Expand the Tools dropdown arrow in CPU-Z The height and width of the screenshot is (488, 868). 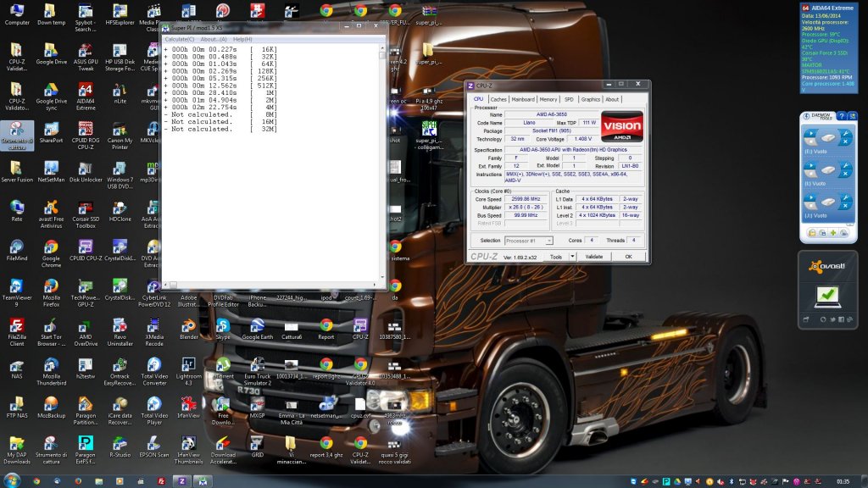click(572, 257)
